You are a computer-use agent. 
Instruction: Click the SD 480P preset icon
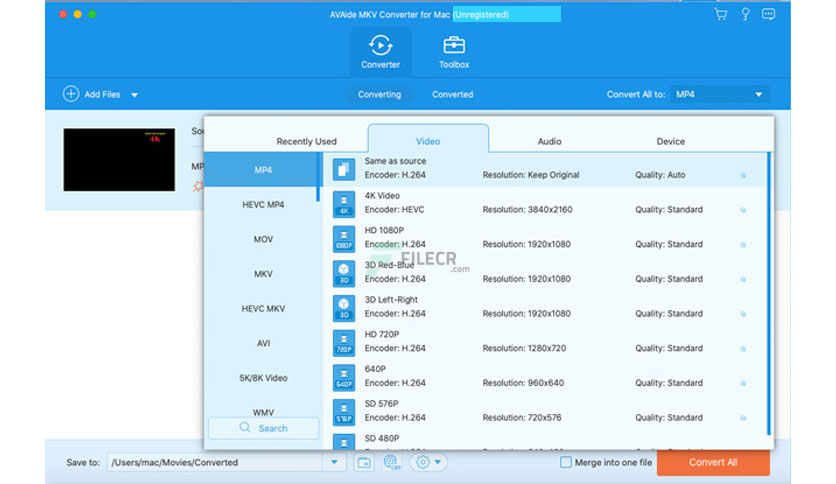(x=344, y=442)
